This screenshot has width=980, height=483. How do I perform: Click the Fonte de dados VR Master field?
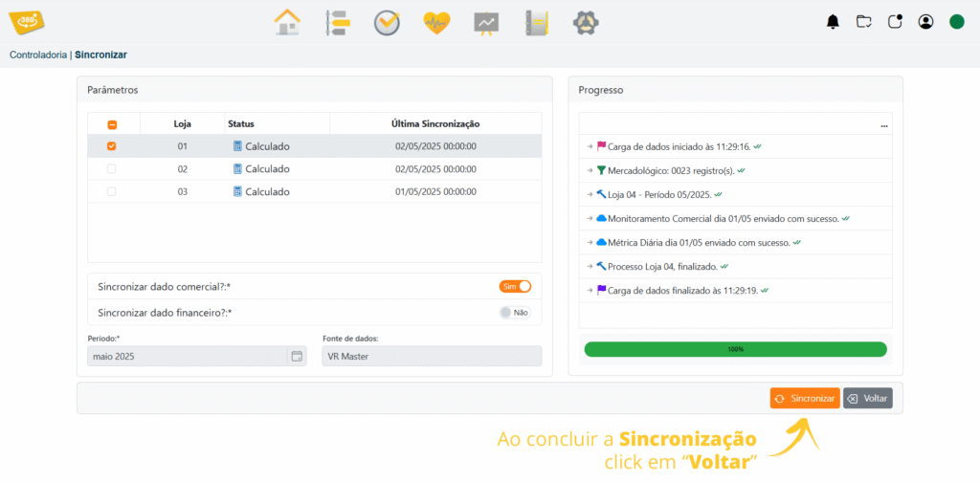click(432, 356)
